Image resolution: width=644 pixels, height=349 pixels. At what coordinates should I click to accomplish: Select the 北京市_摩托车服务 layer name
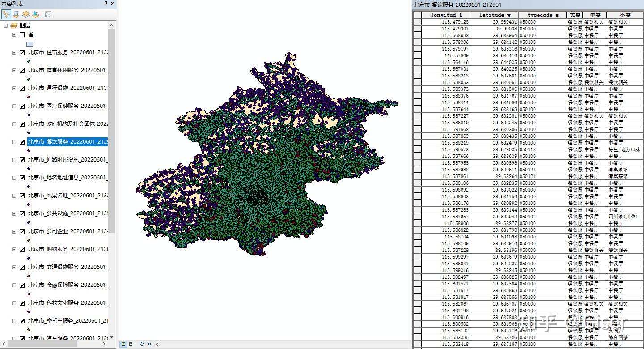coord(68,321)
